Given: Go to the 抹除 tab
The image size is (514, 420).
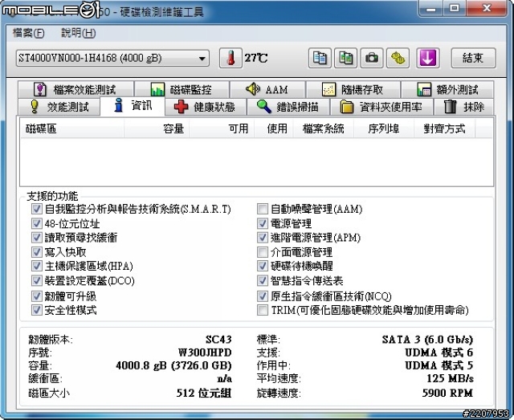Looking at the screenshot, I should pyautogui.click(x=463, y=107).
